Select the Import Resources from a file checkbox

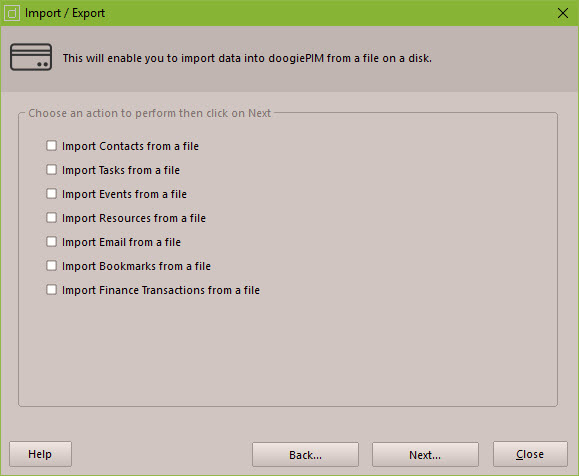pos(51,218)
